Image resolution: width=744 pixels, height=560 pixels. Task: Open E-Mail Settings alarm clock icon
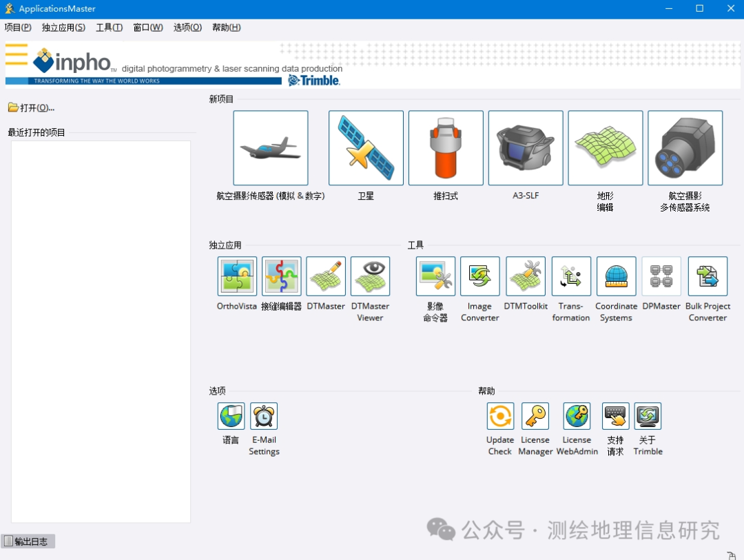[x=264, y=416]
